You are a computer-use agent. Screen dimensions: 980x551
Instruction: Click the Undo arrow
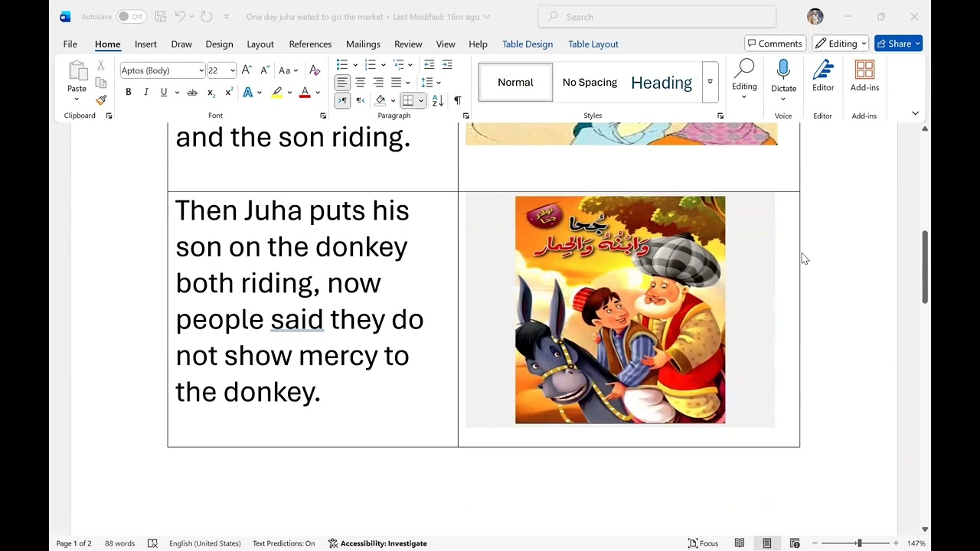pyautogui.click(x=180, y=16)
